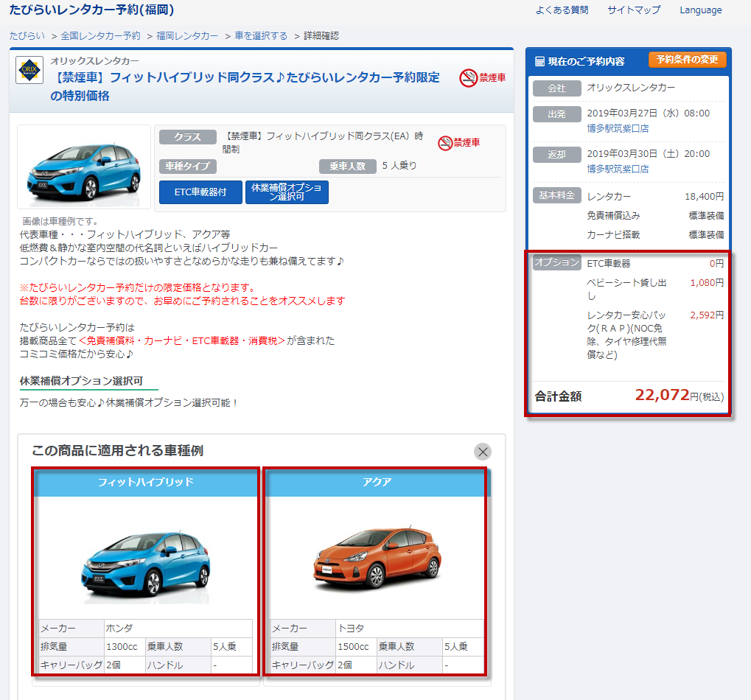751x700 pixels.
Task: Click the 乗車人数 label tag
Action: tap(348, 166)
